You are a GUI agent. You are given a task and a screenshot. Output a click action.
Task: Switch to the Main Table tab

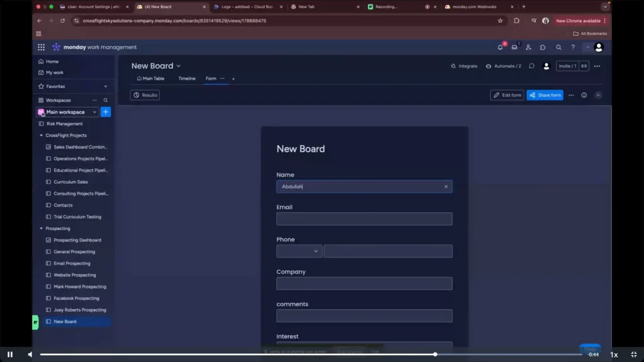coord(150,79)
